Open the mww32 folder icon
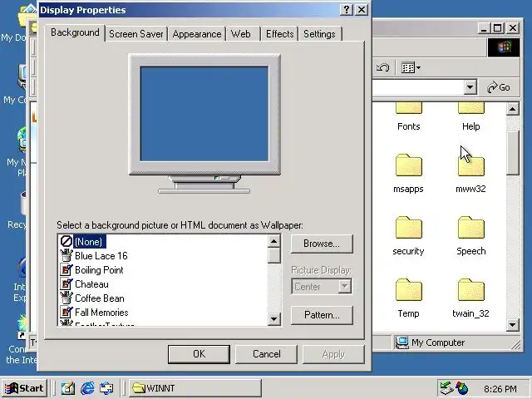Screen dimensions: 532x399 point(471,165)
